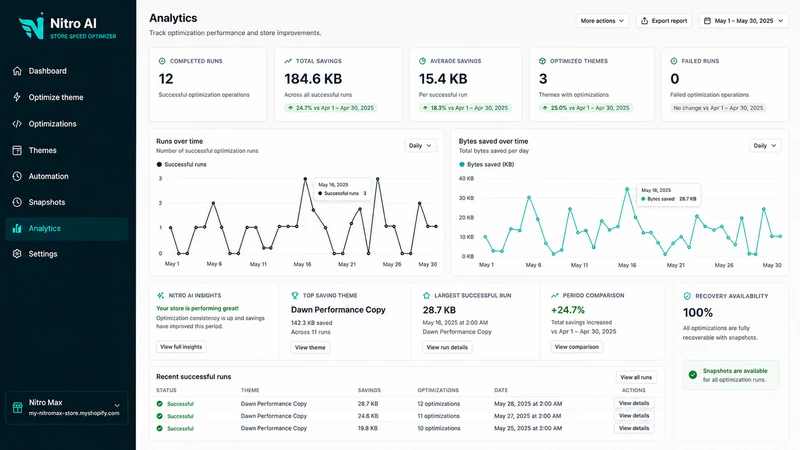Click the View run details button
Viewport: 800px width, 450px height.
(x=447, y=347)
